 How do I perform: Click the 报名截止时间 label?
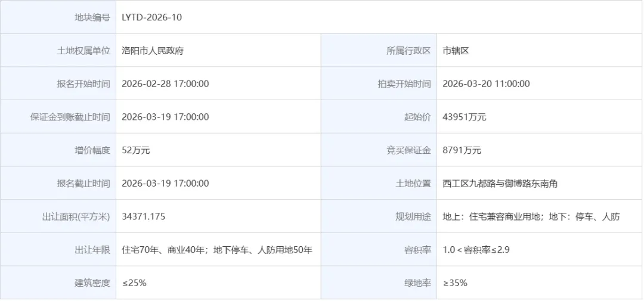[x=83, y=184]
